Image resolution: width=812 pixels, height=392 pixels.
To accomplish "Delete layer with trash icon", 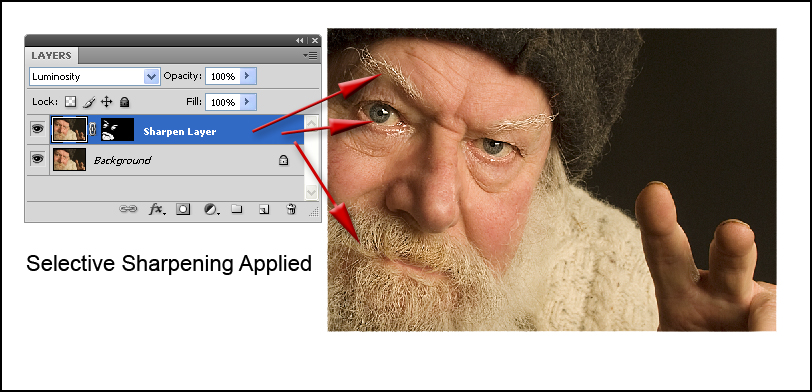I will point(291,209).
